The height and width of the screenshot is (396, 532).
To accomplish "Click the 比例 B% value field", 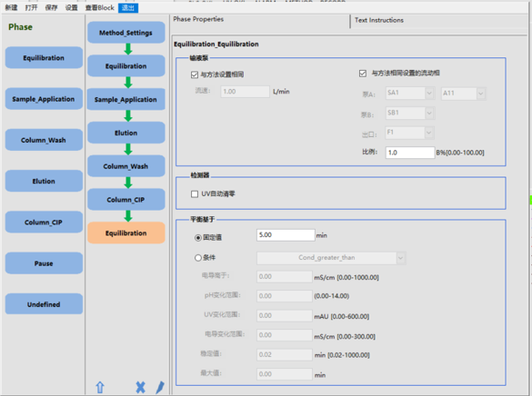I will pyautogui.click(x=410, y=153).
